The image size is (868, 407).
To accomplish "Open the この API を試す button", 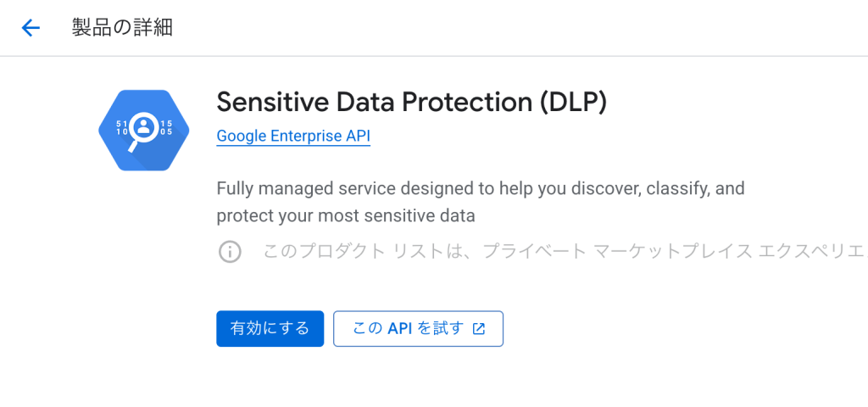I will tap(418, 328).
